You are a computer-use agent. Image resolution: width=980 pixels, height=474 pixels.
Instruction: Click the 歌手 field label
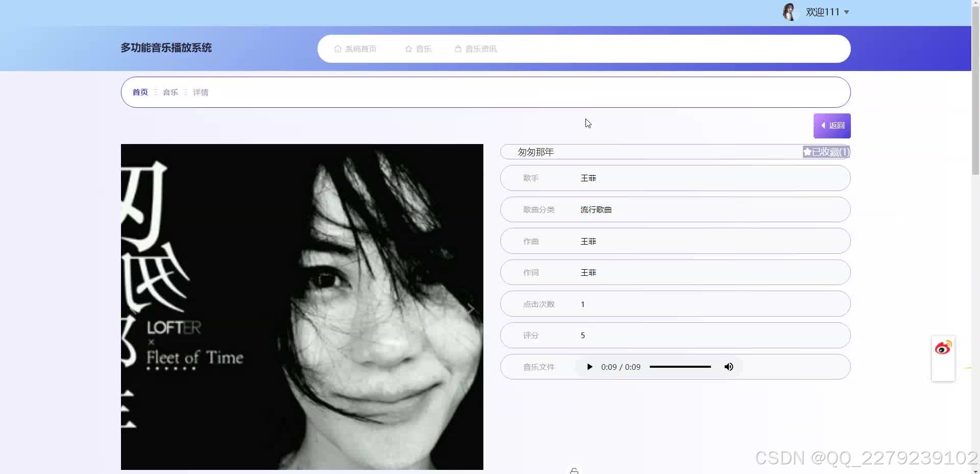[x=531, y=178]
